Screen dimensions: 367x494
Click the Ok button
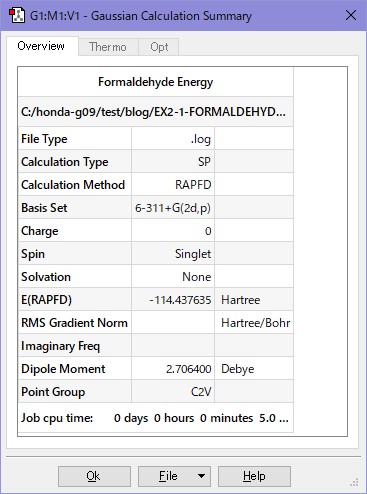click(x=94, y=476)
